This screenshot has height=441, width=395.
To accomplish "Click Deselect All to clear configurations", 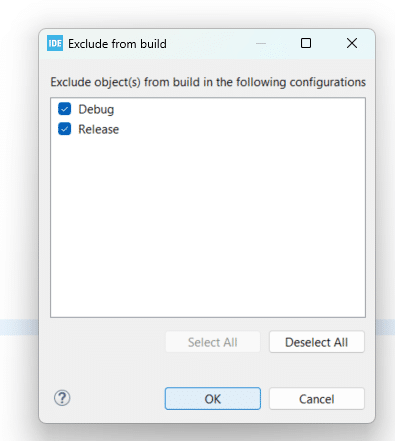I will 317,342.
